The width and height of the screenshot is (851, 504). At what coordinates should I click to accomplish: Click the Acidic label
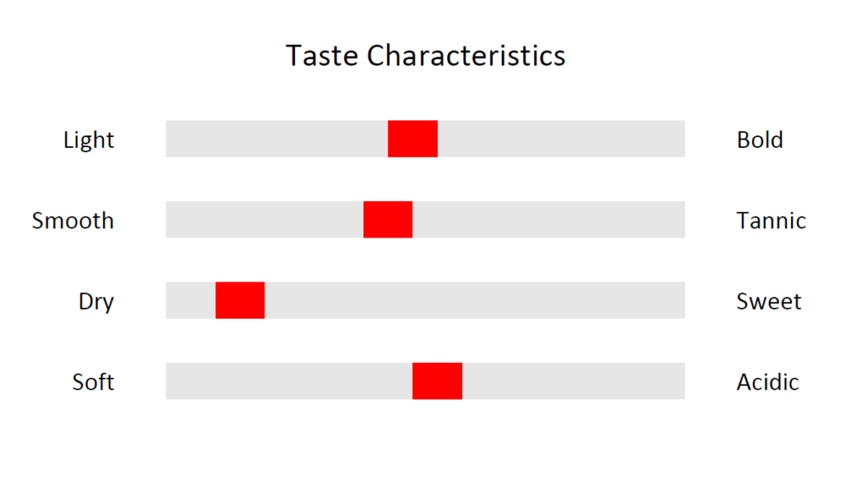[x=767, y=382]
